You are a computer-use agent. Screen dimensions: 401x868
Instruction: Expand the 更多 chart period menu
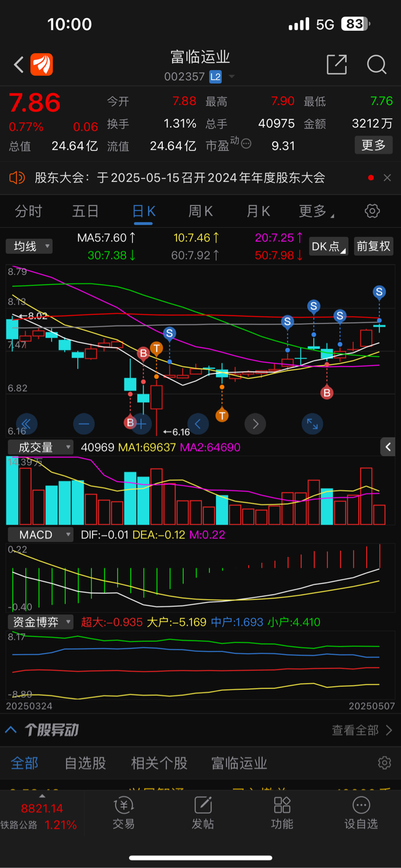click(x=316, y=212)
